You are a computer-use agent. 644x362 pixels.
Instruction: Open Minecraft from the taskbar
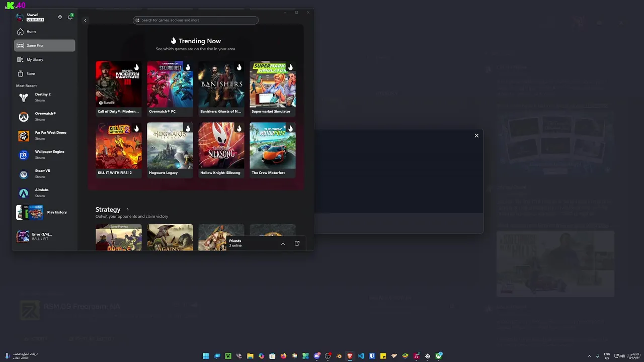pos(228,356)
